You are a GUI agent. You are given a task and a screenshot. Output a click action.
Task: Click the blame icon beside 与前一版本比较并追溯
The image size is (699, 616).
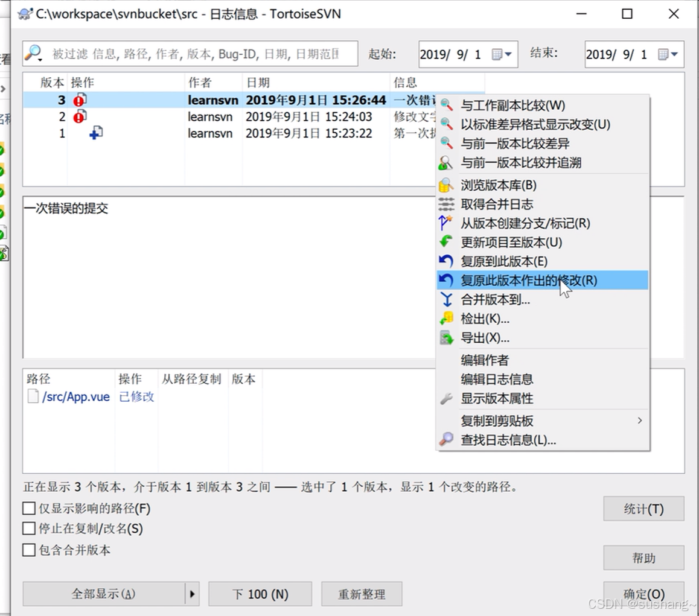pos(446,163)
